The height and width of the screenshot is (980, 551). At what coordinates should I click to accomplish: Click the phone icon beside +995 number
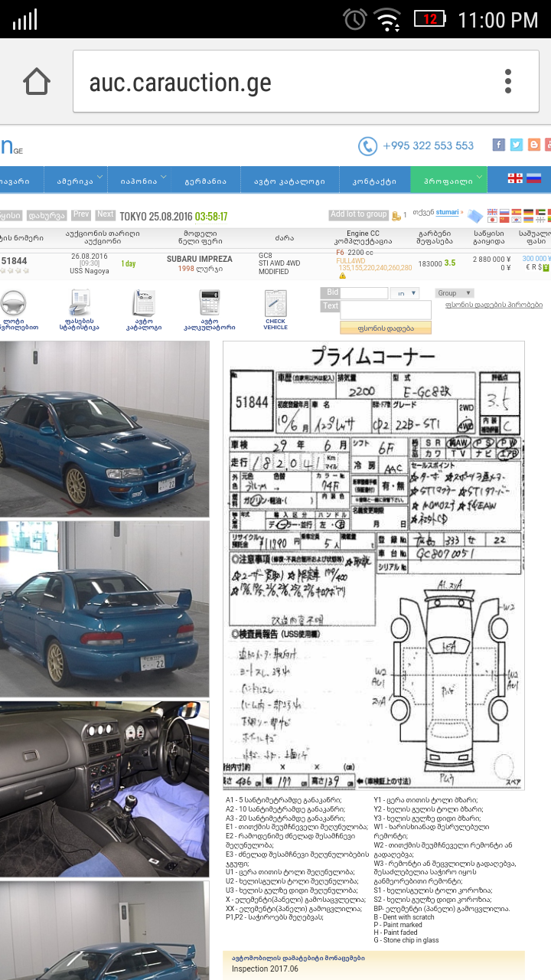click(x=367, y=145)
